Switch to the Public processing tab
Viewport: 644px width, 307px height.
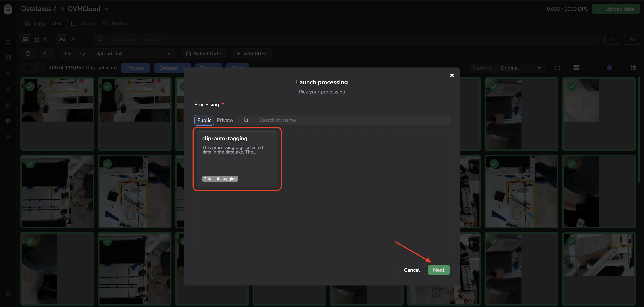pos(204,120)
